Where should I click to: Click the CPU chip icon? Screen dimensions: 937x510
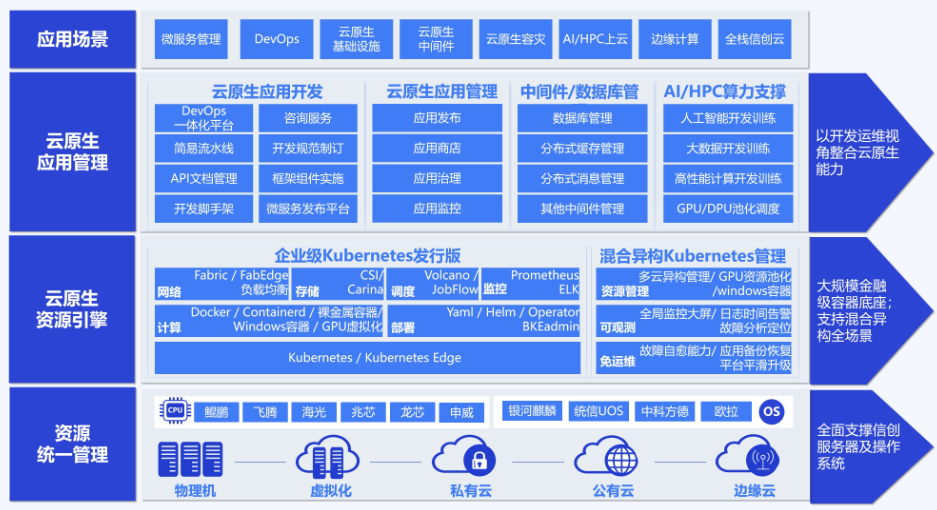coord(174,411)
